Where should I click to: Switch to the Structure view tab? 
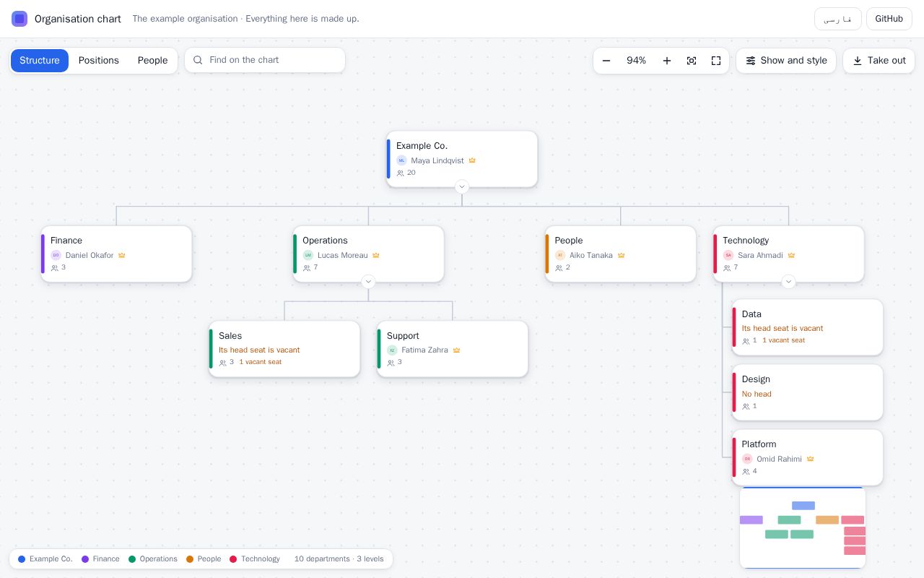(x=40, y=61)
